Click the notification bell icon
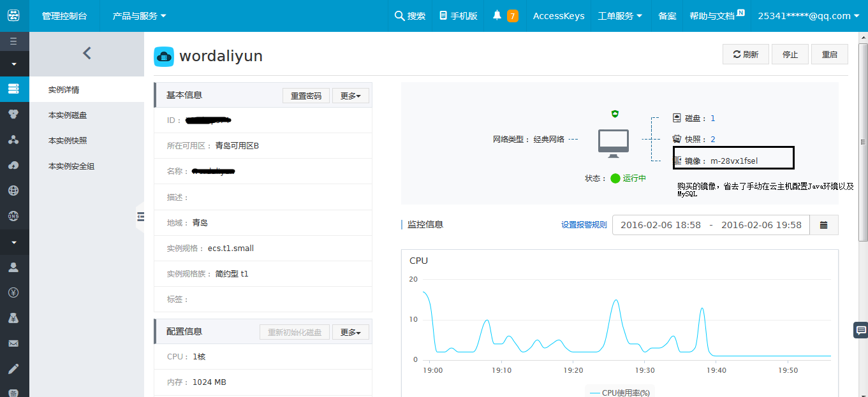Image resolution: width=868 pixels, height=397 pixels. [497, 15]
